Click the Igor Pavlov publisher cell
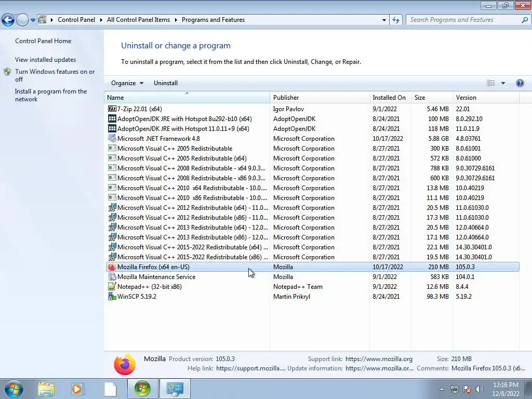Viewport: 532px width, 399px height. point(288,109)
